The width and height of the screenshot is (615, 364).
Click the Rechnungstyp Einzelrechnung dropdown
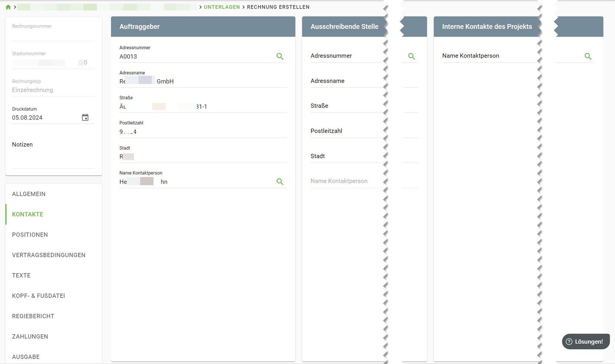(53, 90)
